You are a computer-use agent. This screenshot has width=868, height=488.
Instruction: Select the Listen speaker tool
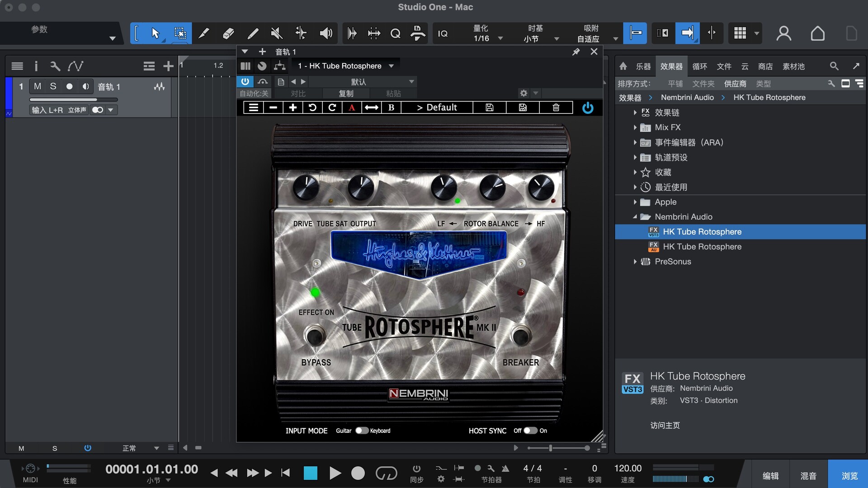325,33
